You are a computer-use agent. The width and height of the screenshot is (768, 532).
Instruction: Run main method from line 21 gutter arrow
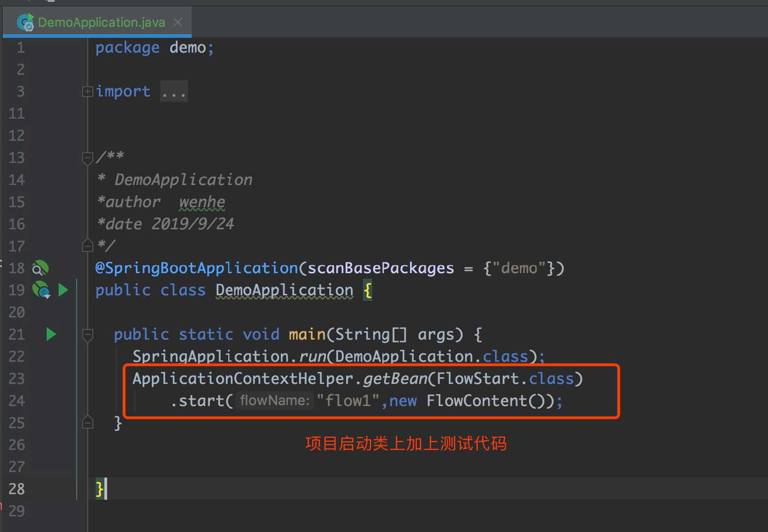[51, 334]
